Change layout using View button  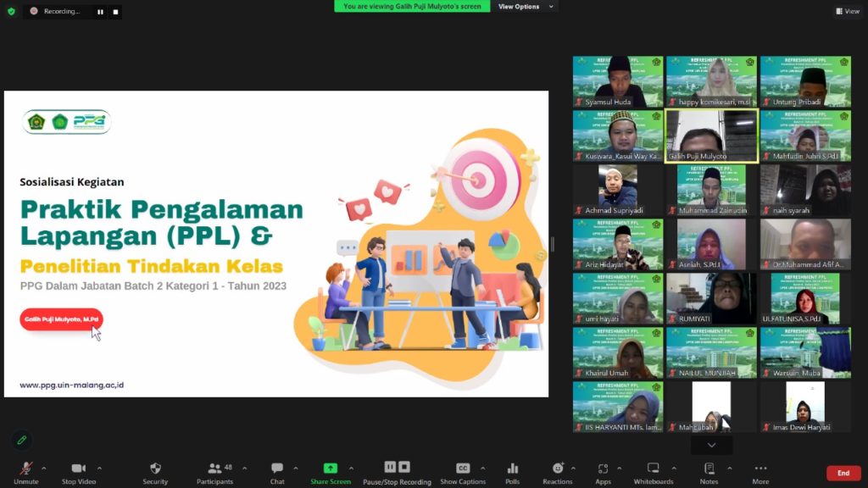[848, 11]
